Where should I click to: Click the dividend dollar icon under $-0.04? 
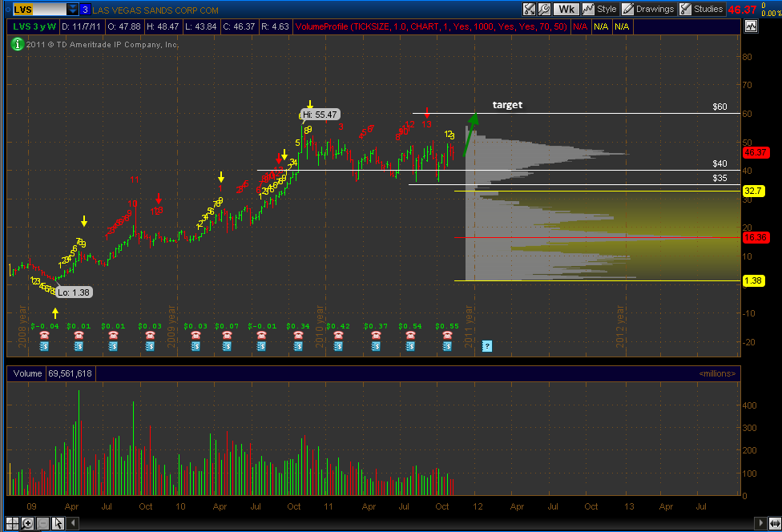[x=44, y=346]
